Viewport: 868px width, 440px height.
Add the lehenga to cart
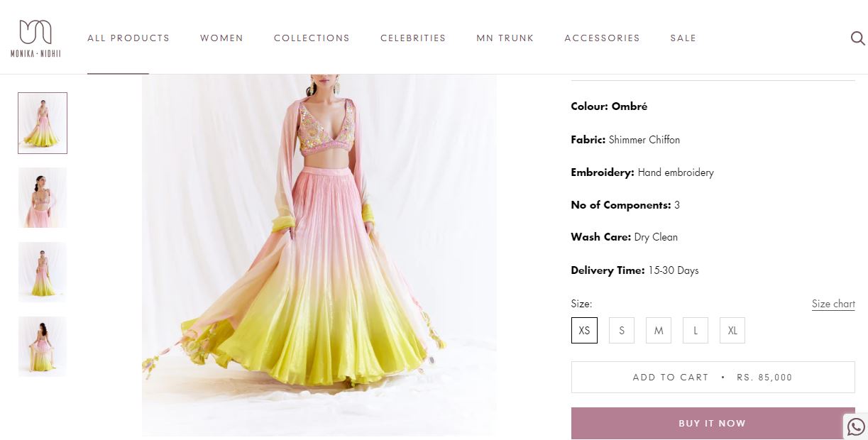(x=713, y=377)
